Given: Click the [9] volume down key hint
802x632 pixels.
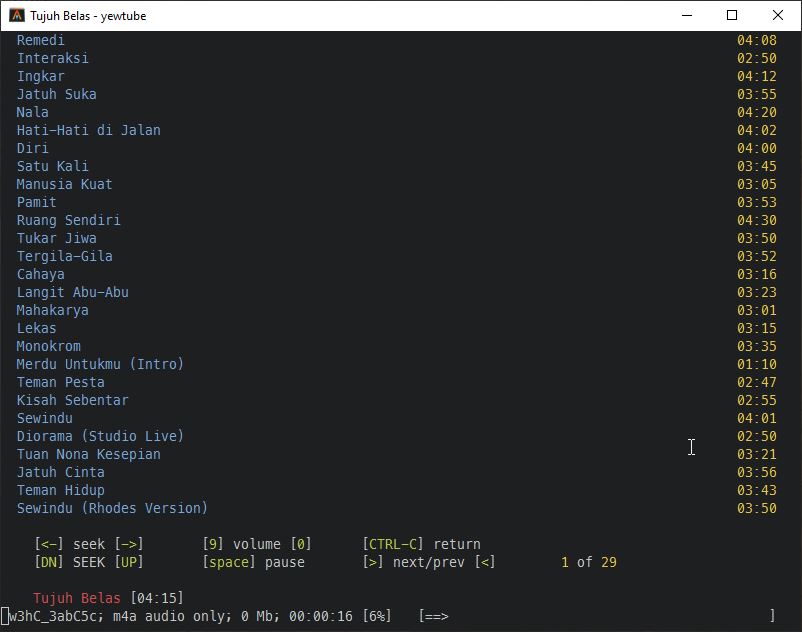Looking at the screenshot, I should pyautogui.click(x=213, y=544).
